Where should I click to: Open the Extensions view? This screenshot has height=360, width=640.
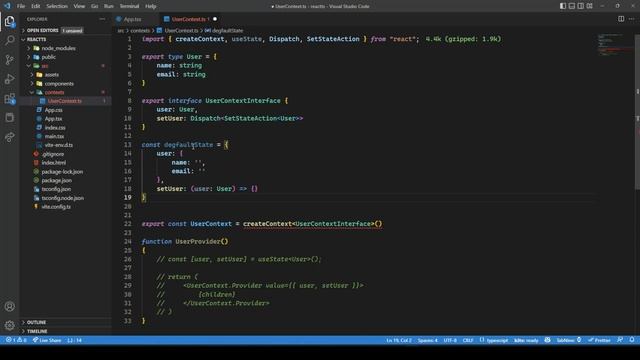9,98
